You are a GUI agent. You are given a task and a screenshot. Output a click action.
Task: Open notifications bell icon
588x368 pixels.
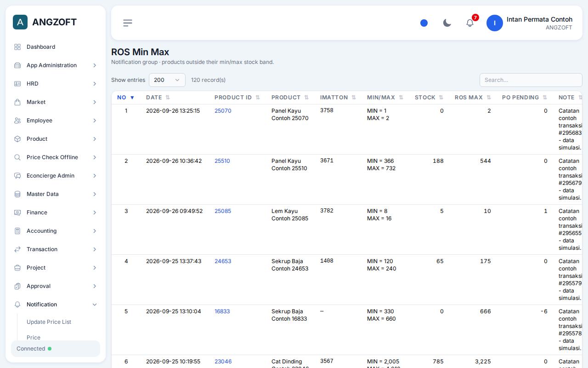[470, 23]
